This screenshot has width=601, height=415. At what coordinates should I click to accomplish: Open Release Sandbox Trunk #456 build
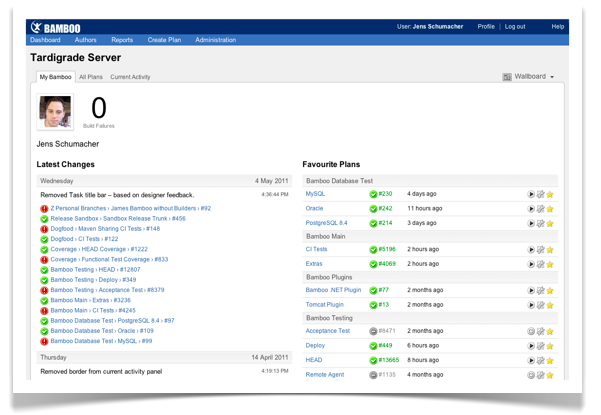pos(118,218)
